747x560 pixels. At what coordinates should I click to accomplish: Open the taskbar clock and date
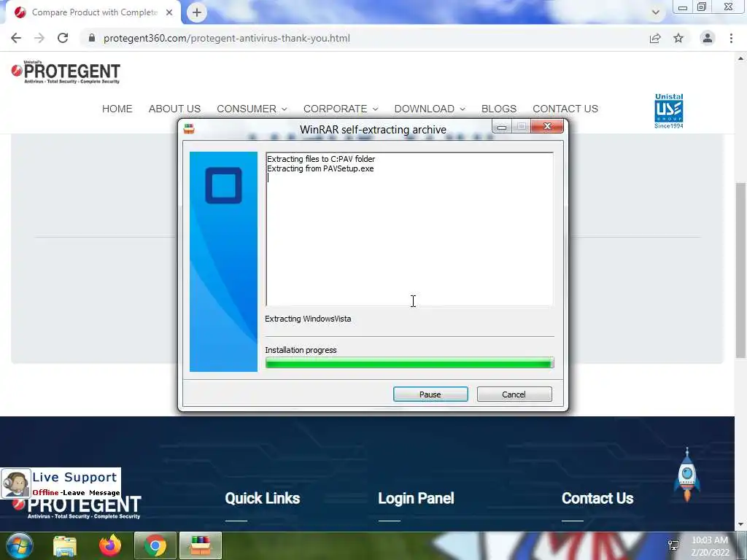click(710, 546)
